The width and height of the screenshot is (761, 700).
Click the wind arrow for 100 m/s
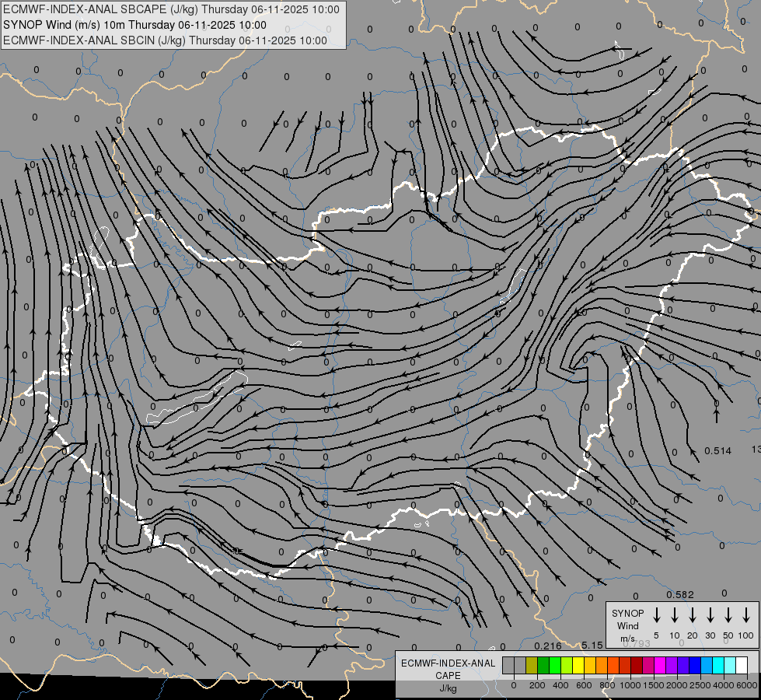coord(746,615)
